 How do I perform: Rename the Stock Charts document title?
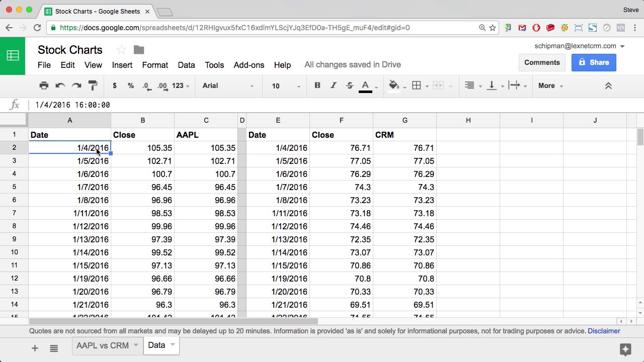(x=70, y=50)
